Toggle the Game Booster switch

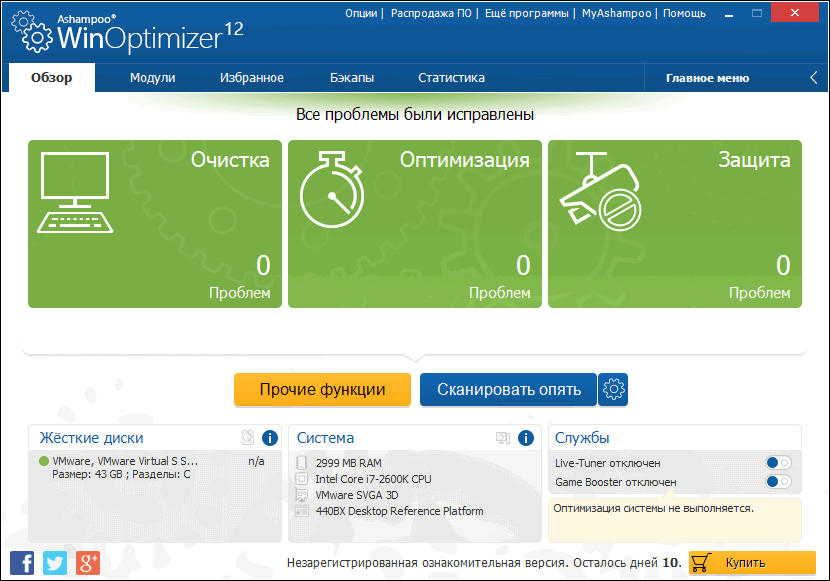(x=778, y=482)
